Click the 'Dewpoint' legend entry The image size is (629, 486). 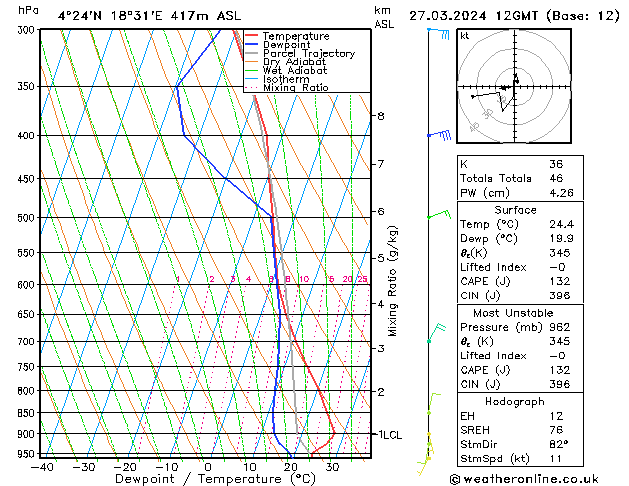tap(286, 45)
